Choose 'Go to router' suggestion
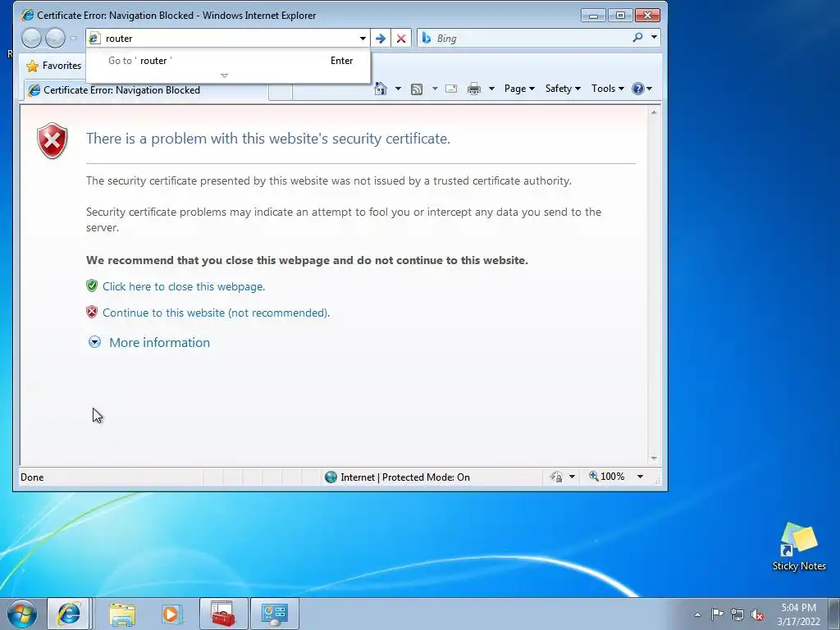Viewport: 840px width, 630px height. click(228, 61)
